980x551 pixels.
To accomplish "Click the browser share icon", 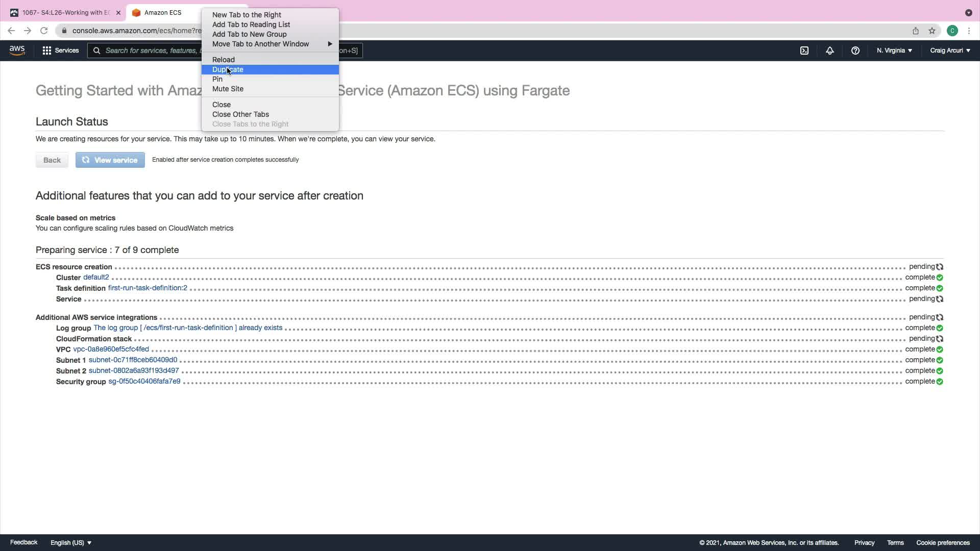I will [915, 31].
